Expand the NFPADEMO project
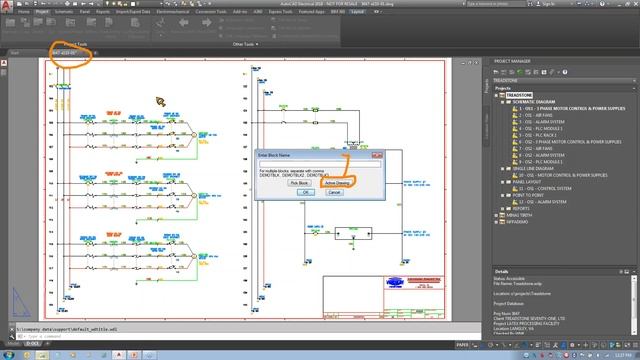640x360 pixels. point(496,222)
